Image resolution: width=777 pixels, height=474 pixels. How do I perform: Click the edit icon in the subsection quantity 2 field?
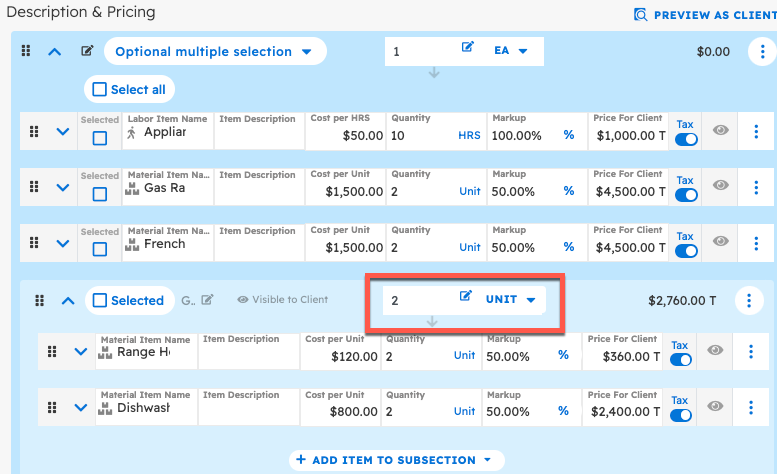466,297
